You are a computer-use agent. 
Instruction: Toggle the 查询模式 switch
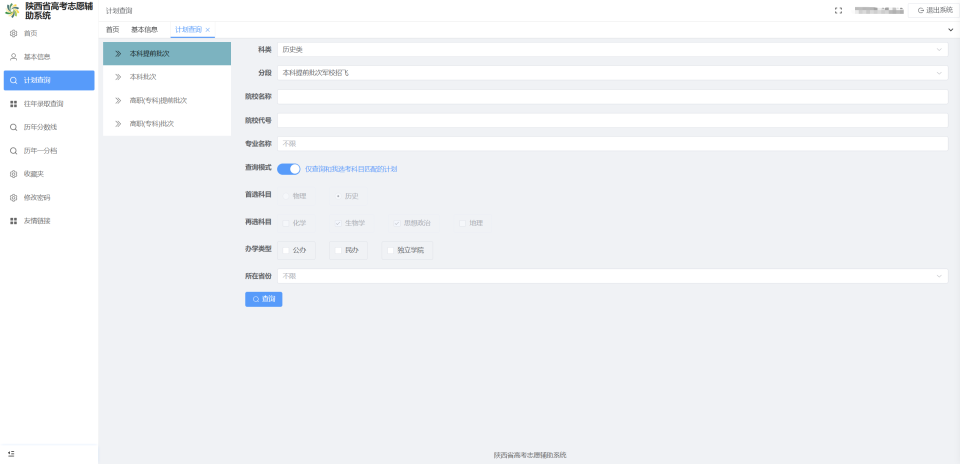coord(289,169)
